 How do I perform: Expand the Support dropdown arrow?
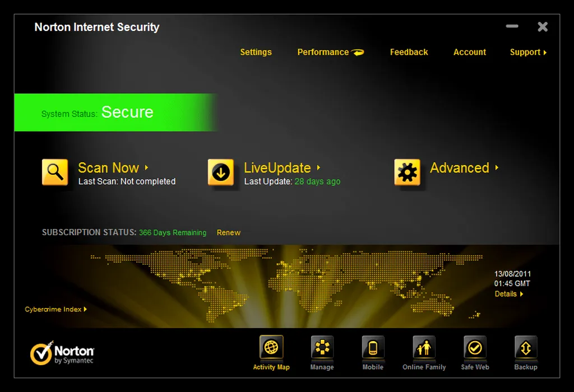[545, 53]
